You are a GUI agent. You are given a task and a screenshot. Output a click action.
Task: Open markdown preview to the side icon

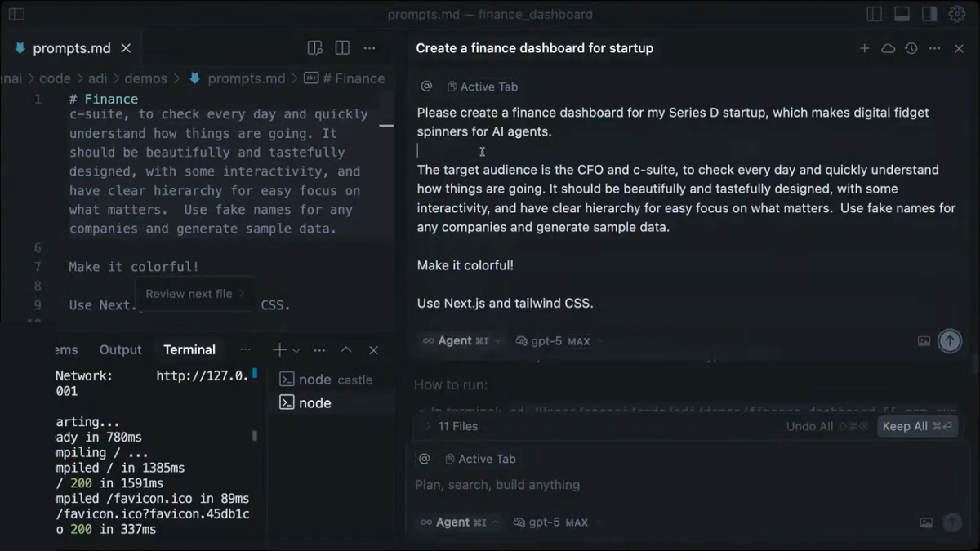click(x=315, y=48)
